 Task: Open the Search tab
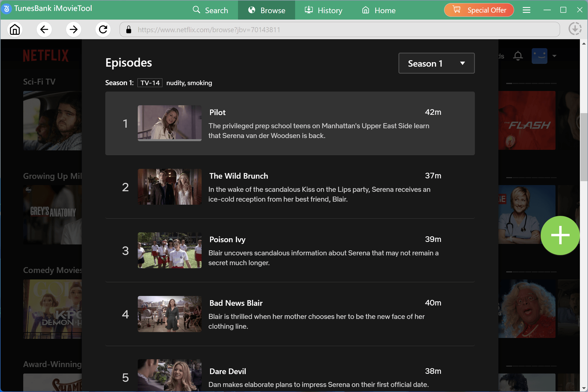tap(211, 10)
